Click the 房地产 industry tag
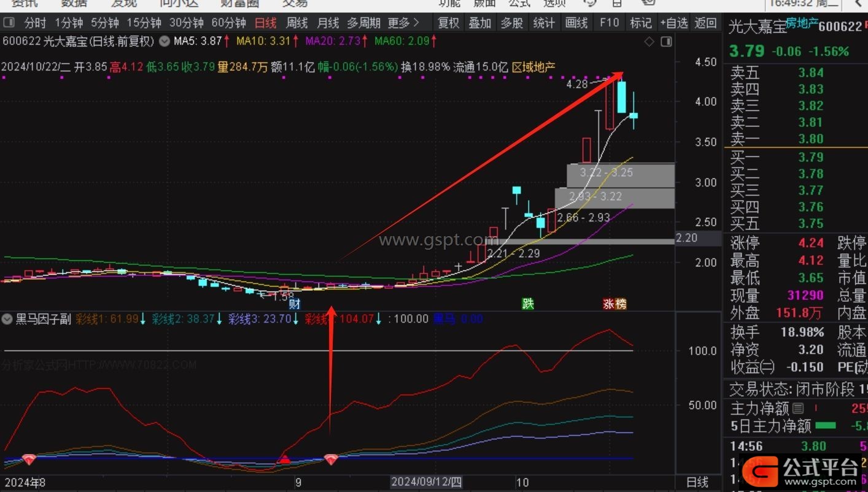The width and height of the screenshot is (868, 492). pos(802,23)
